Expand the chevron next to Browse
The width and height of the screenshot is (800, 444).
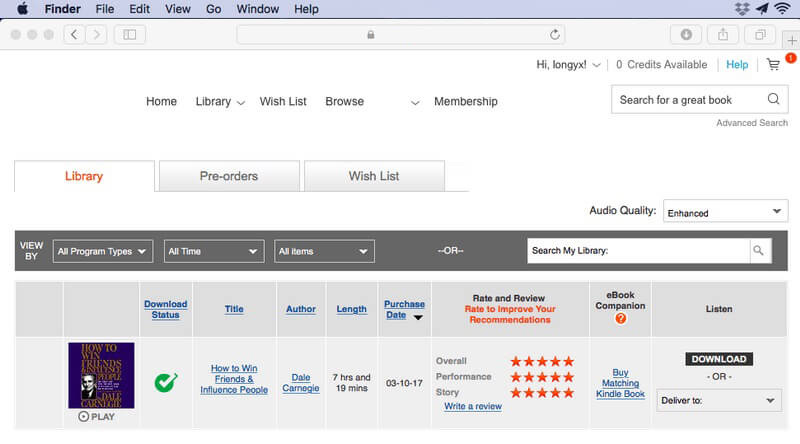coord(415,103)
